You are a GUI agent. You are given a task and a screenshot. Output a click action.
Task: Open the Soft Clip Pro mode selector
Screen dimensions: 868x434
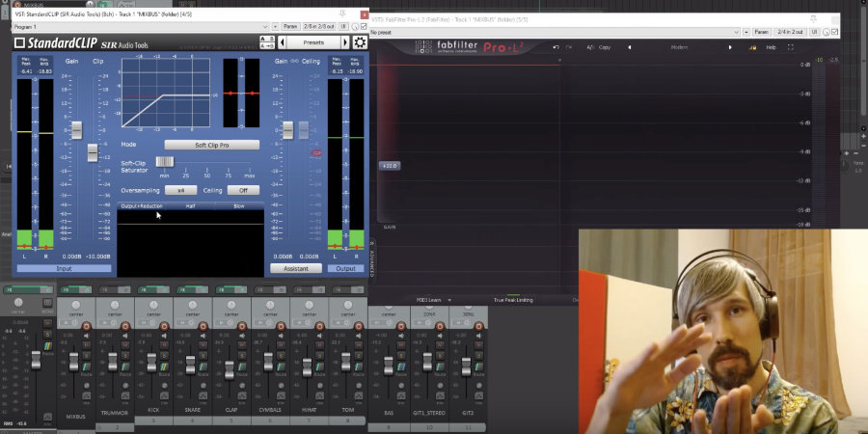pos(211,145)
